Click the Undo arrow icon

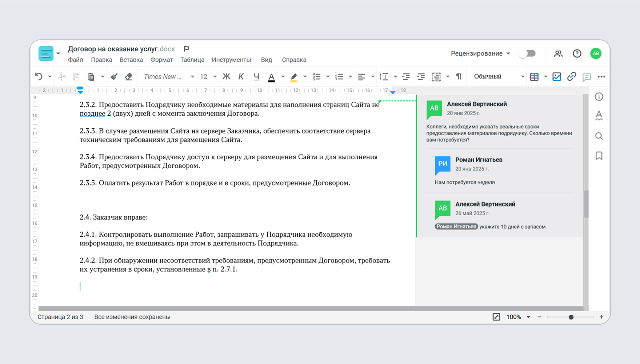(x=39, y=76)
